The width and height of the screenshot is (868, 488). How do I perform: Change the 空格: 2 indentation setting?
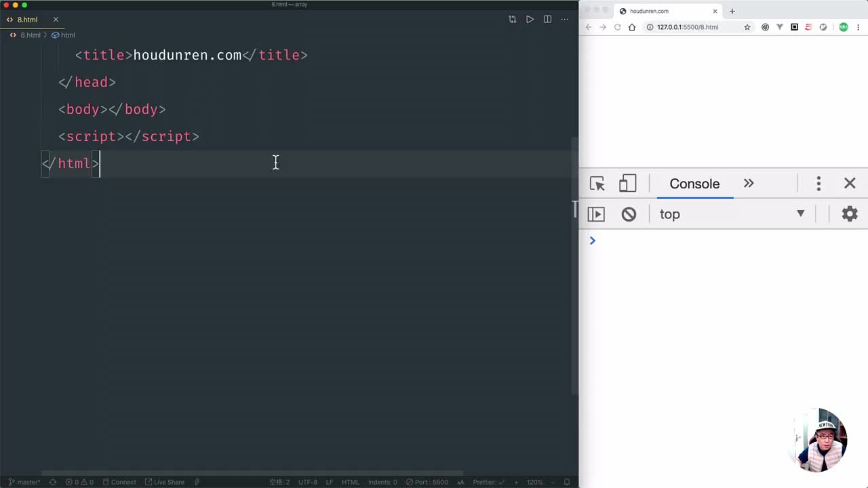(279, 482)
